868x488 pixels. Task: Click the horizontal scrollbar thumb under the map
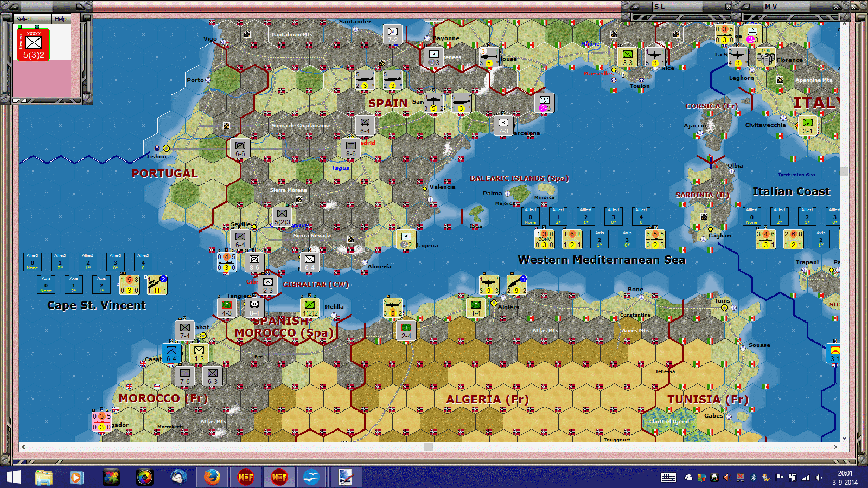(x=428, y=447)
